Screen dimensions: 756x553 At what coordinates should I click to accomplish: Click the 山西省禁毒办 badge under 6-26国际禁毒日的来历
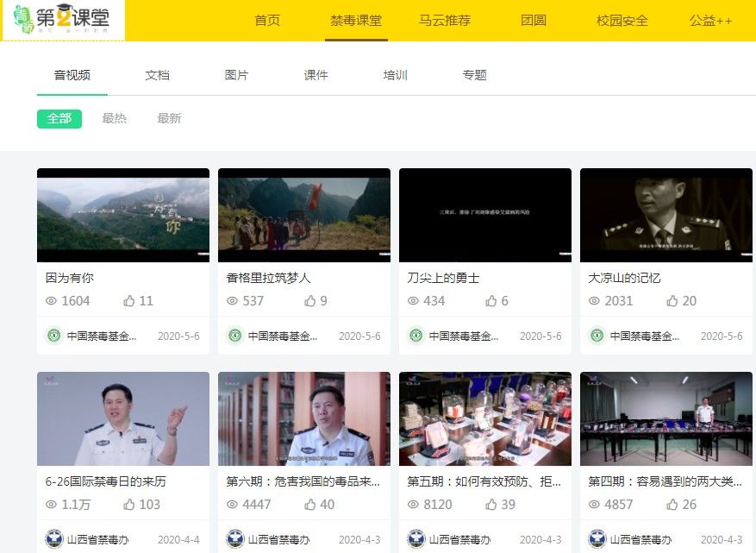(x=84, y=538)
